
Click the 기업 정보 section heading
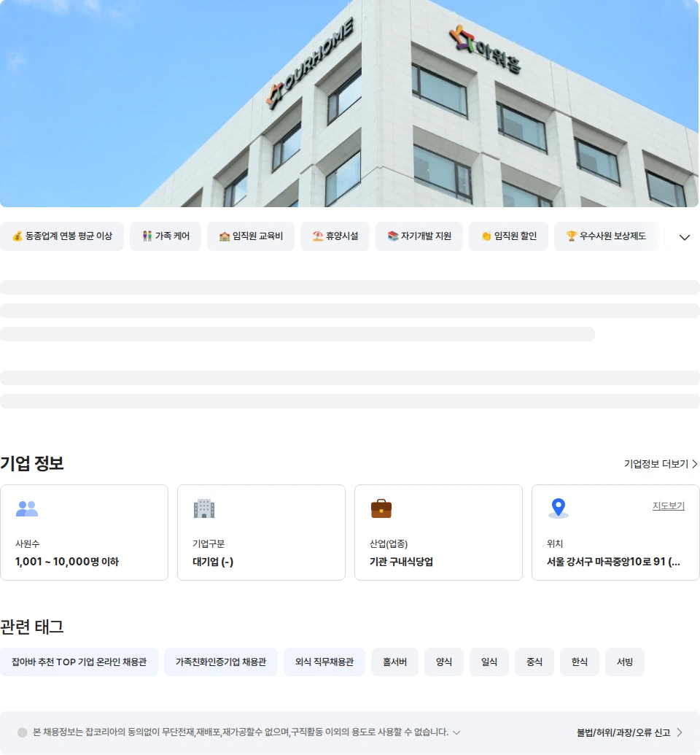click(x=32, y=463)
